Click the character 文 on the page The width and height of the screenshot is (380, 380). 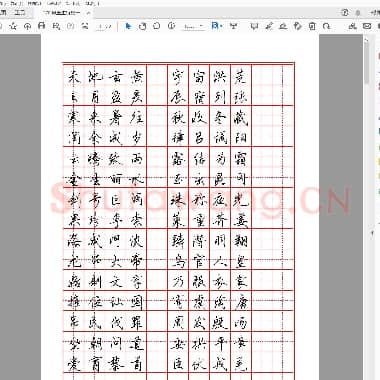click(116, 282)
